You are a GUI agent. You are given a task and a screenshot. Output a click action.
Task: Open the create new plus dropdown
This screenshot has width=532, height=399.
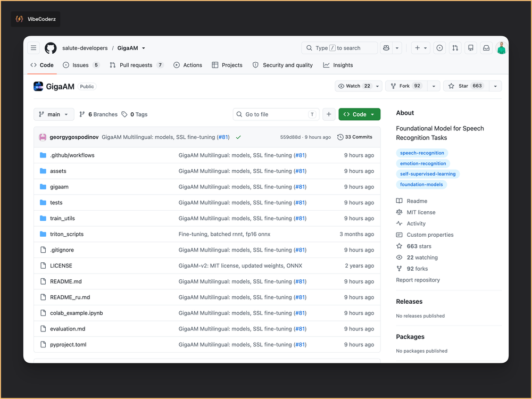[x=421, y=48]
